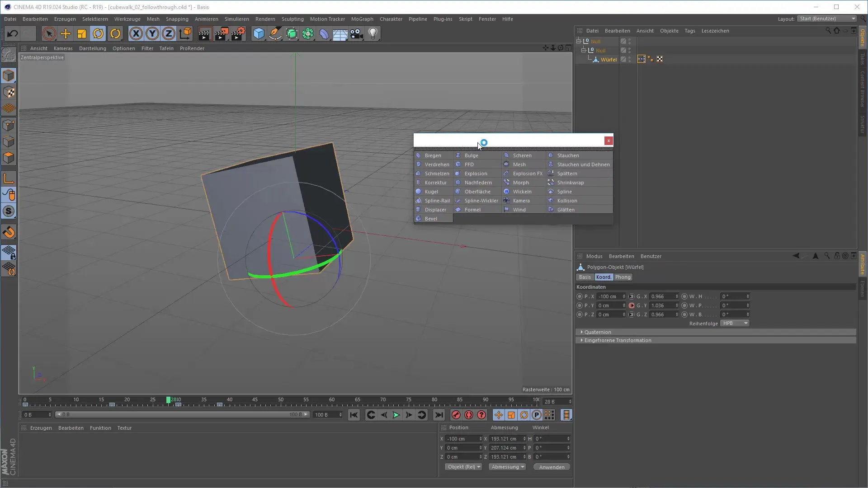Click Anwenden button
Screen dimensions: 868x488
(x=552, y=467)
